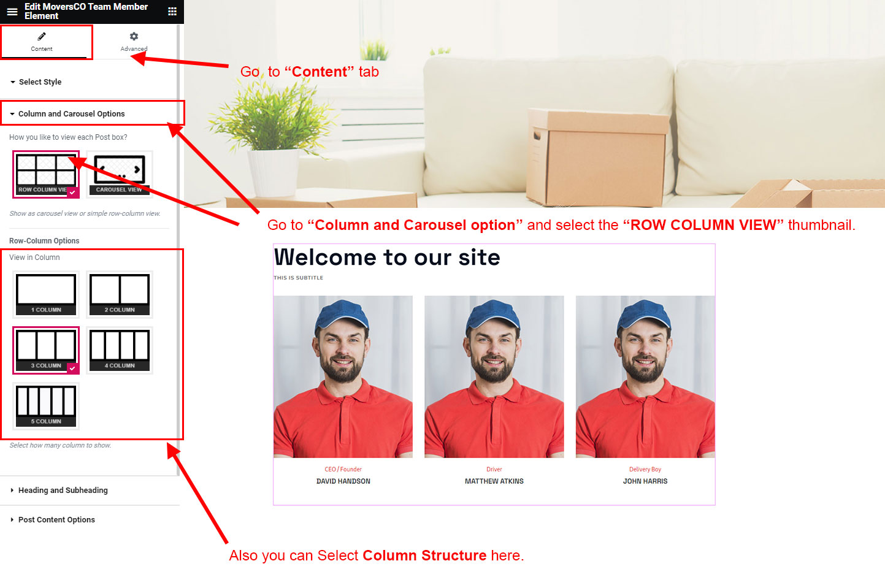
Task: Click the Content pencil icon
Action: [x=42, y=36]
